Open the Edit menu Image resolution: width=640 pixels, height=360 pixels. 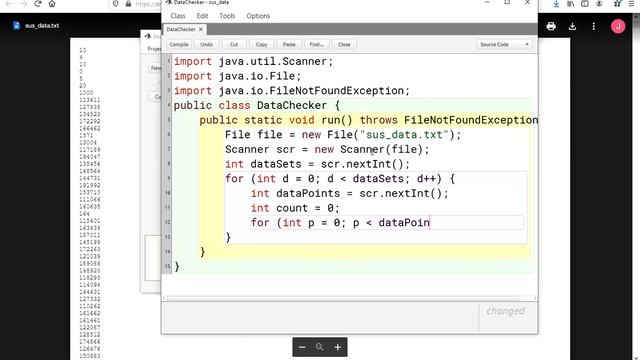click(202, 16)
